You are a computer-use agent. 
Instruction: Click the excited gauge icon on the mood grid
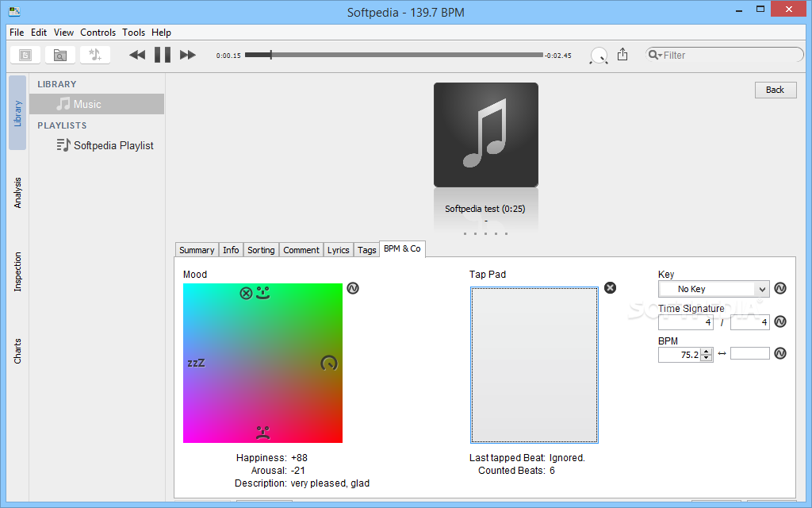(329, 363)
